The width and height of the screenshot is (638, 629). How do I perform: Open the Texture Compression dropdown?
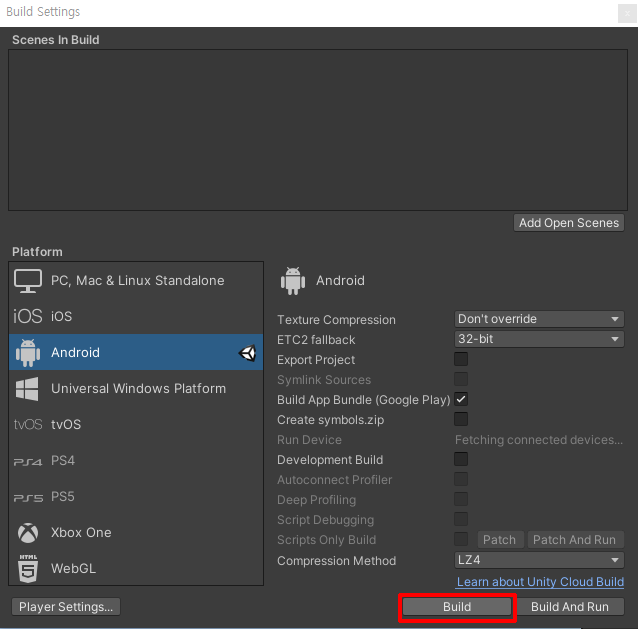tap(539, 319)
